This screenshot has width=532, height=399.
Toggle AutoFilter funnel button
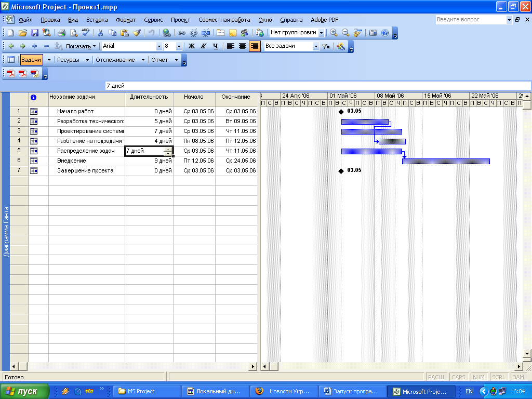(326, 46)
